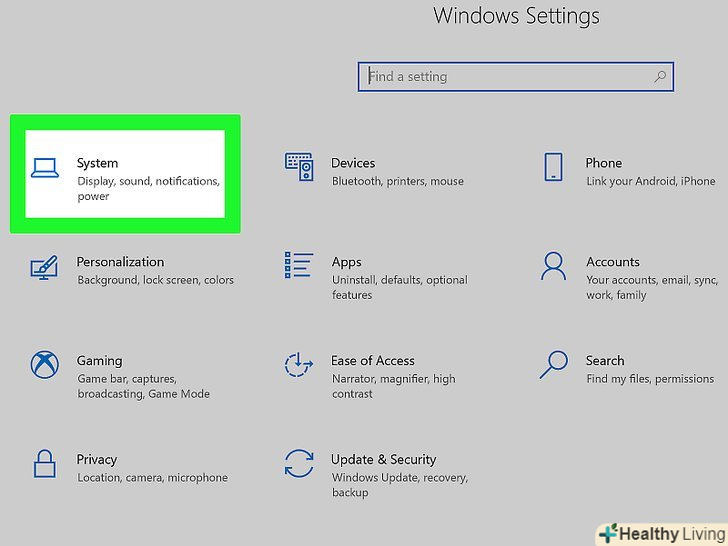Open the Gaming settings title
The width and height of the screenshot is (728, 546).
(99, 361)
